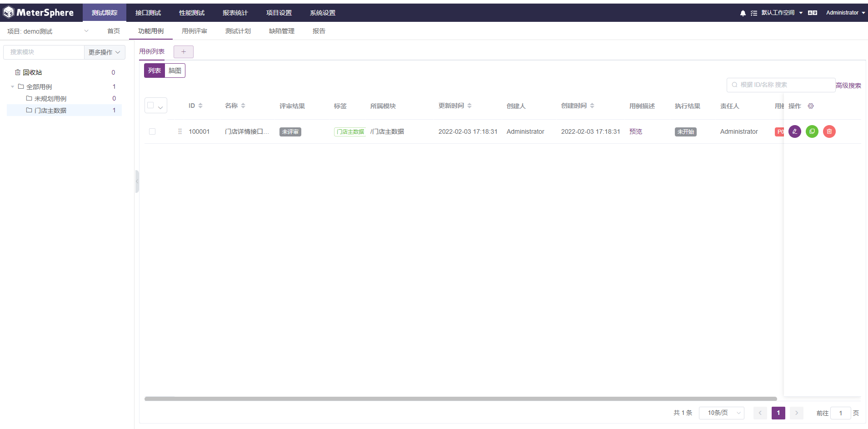Image resolution: width=868 pixels, height=429 pixels.
Task: Select the 门店主数据 tree item
Action: (x=65, y=110)
